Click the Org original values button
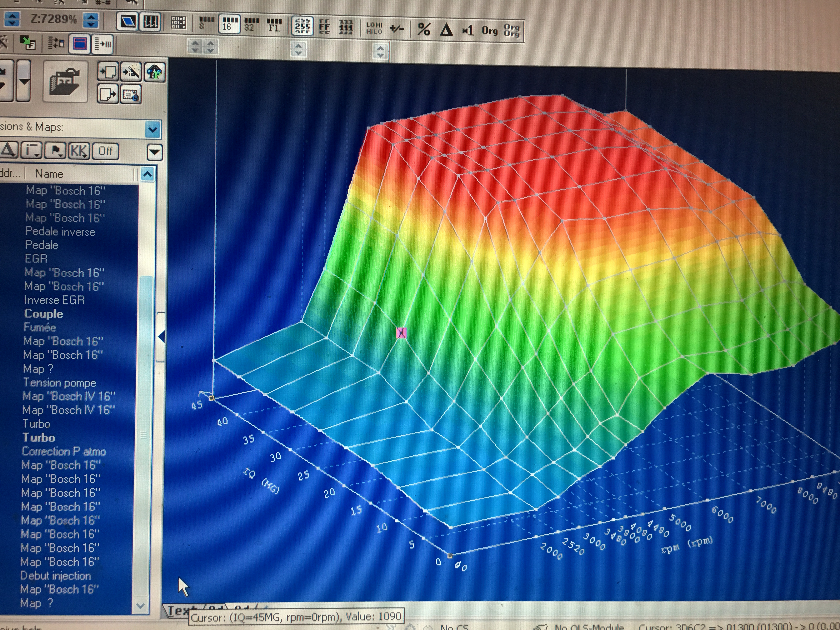Image resolution: width=840 pixels, height=630 pixels. coord(490,30)
